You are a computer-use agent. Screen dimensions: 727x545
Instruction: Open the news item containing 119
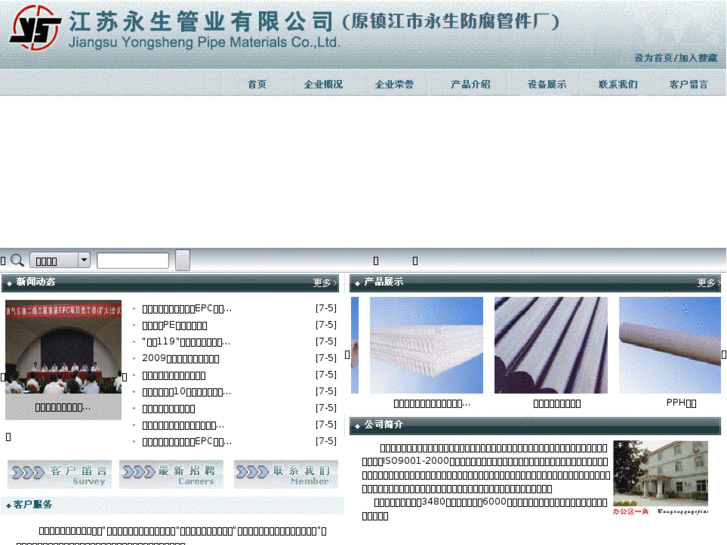[x=186, y=342]
